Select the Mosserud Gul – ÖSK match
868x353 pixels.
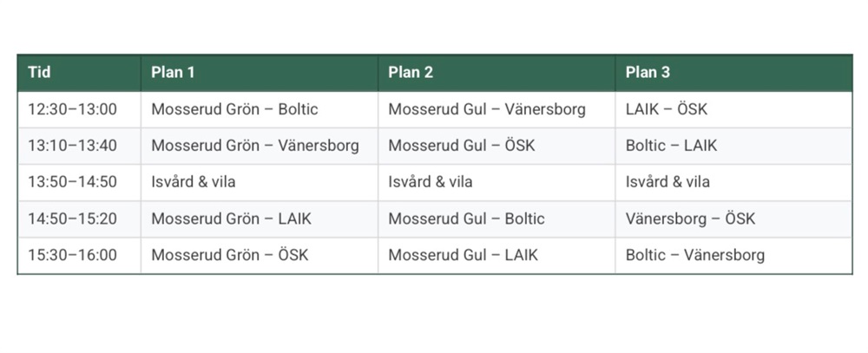click(462, 146)
